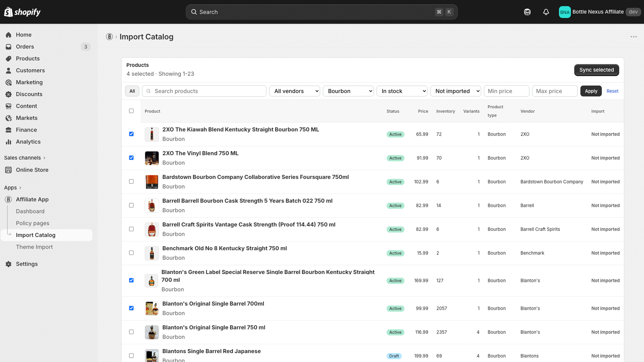This screenshot has height=362, width=644.
Task: Open Theme Import in sidebar
Action: click(x=34, y=247)
